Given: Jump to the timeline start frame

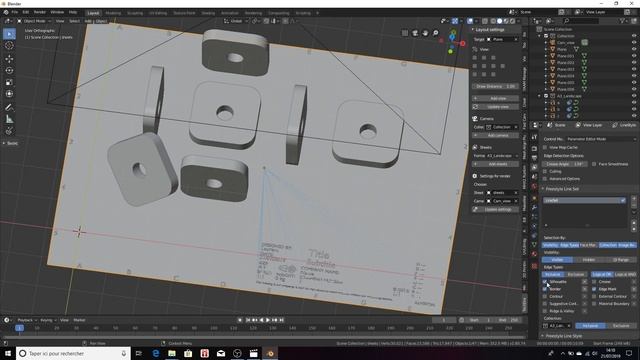Looking at the screenshot, I should 247,320.
